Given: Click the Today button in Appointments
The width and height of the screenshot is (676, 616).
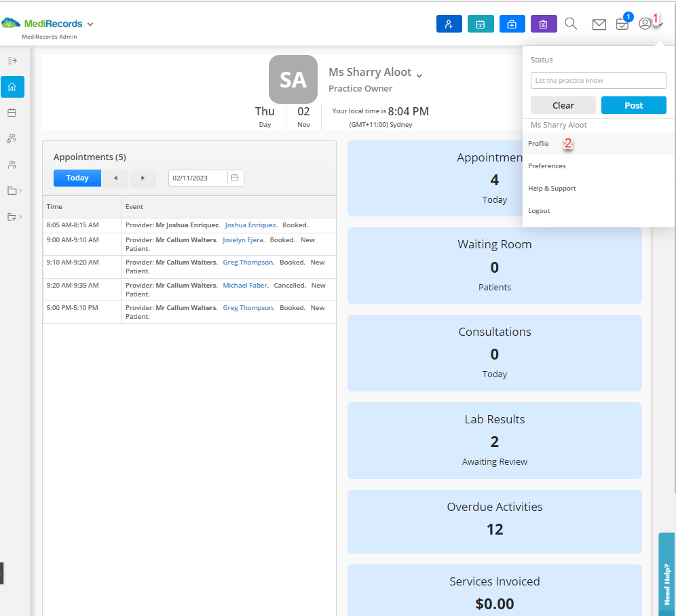Looking at the screenshot, I should click(77, 178).
